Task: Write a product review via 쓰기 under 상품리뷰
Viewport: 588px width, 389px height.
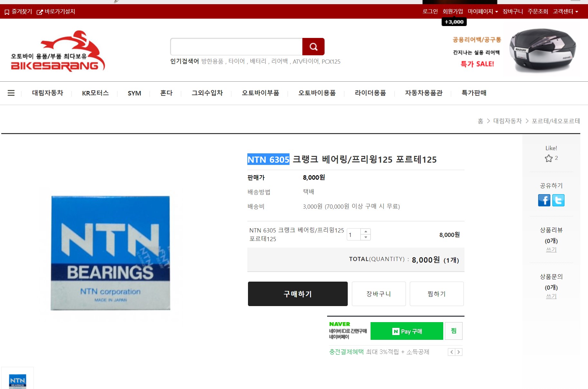Action: pyautogui.click(x=551, y=250)
